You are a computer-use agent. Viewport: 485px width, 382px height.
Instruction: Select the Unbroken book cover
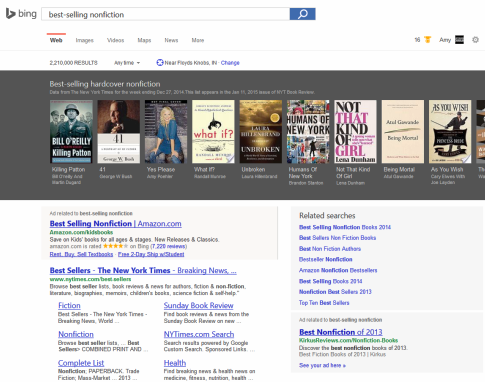tap(261, 132)
